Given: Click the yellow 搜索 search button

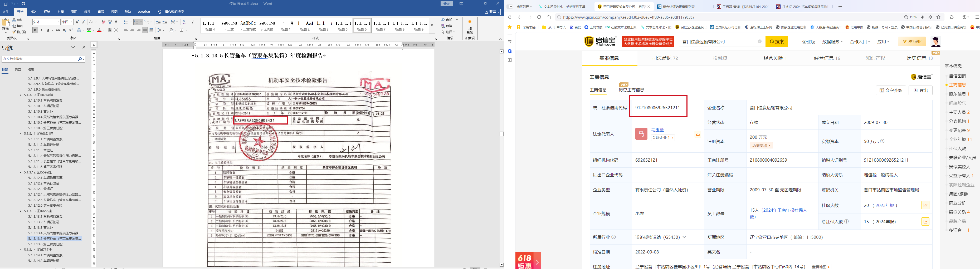Looking at the screenshot, I should [x=777, y=41].
